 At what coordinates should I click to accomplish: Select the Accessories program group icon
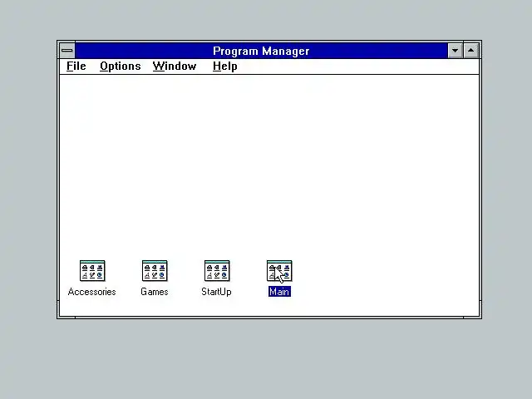(x=92, y=271)
